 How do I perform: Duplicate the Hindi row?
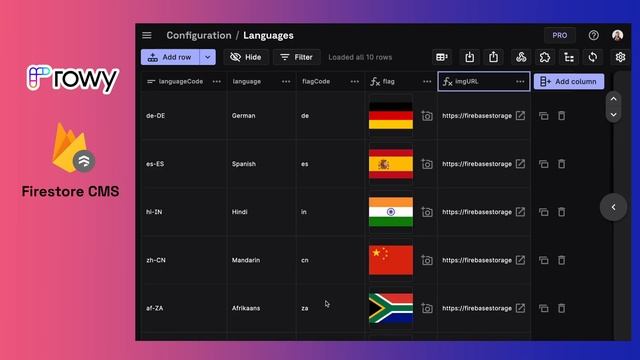click(544, 212)
